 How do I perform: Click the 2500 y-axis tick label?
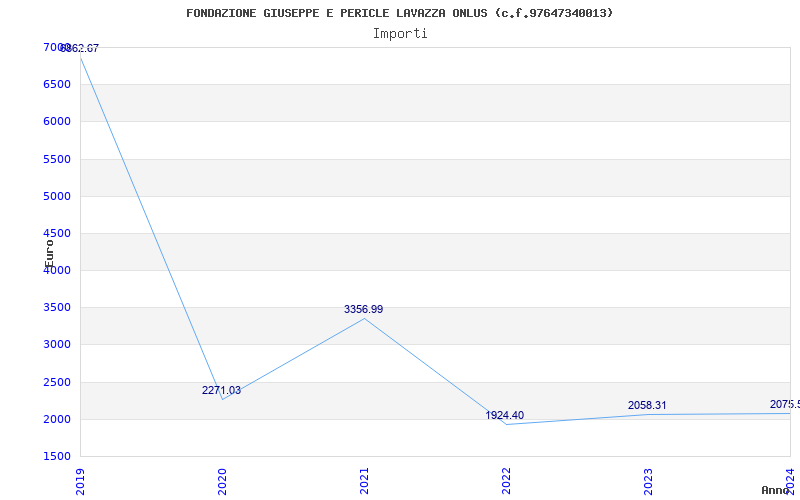pos(57,382)
